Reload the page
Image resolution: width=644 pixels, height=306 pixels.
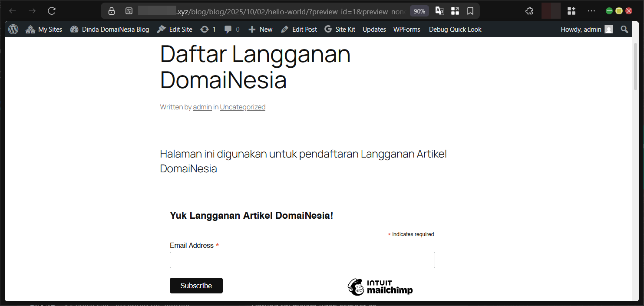51,11
